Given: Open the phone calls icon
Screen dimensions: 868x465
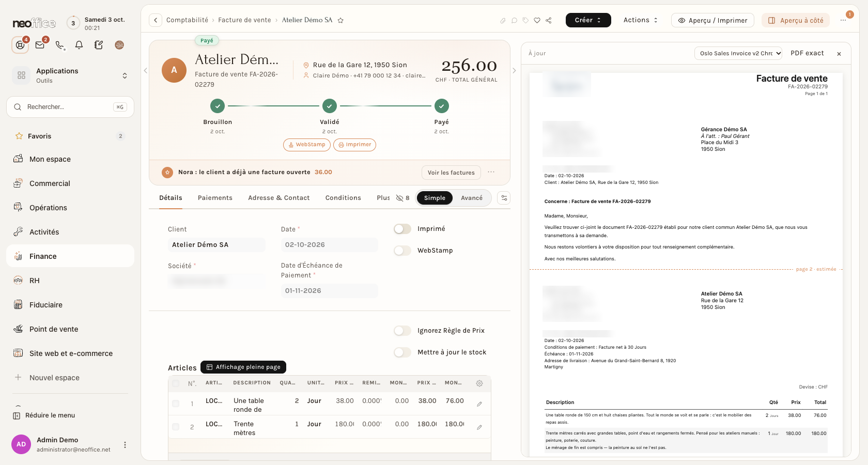Looking at the screenshot, I should tap(60, 45).
